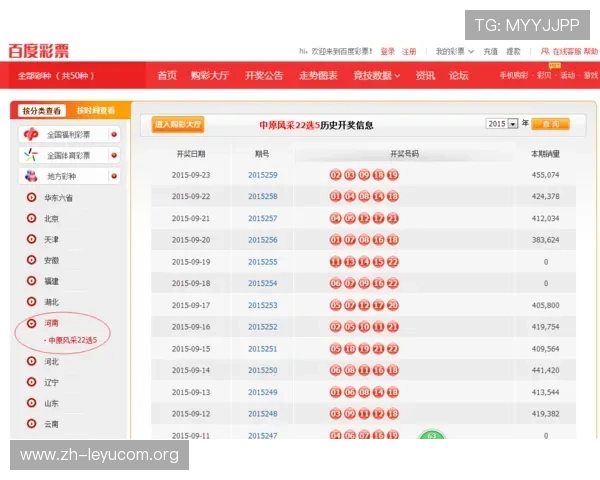
Task: Open draw number 2015252
Action: (x=262, y=327)
